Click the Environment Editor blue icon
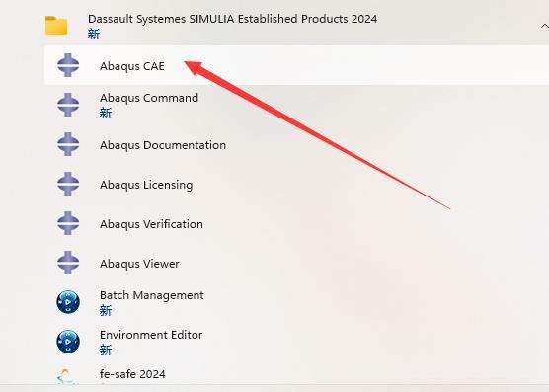This screenshot has height=392, width=549. click(x=68, y=342)
